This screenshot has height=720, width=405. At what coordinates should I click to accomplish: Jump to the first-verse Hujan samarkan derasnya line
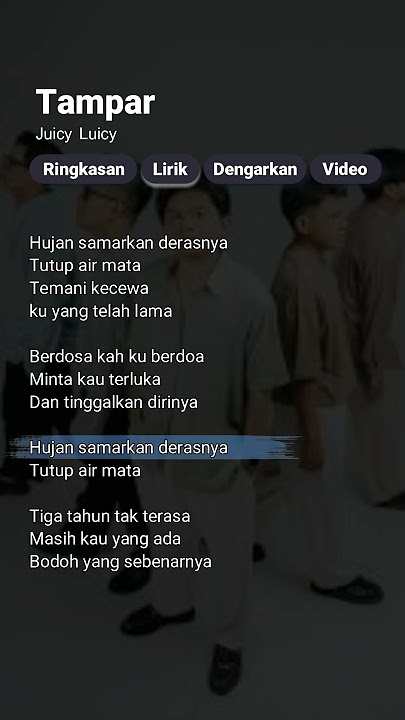point(129,242)
